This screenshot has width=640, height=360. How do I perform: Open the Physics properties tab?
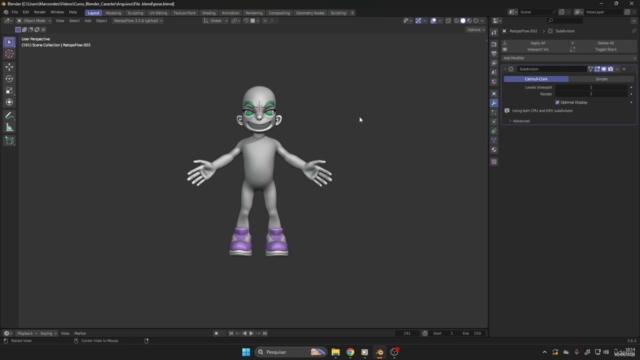point(494,122)
